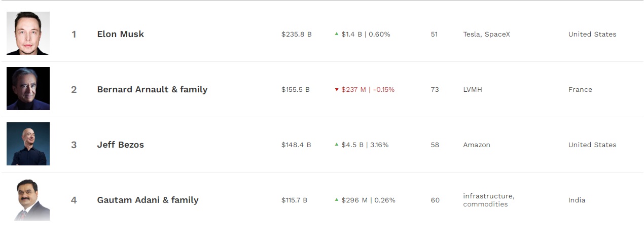The image size is (644, 240).
Task: Click the green up arrow next to $4.5 B
Action: [x=336, y=145]
